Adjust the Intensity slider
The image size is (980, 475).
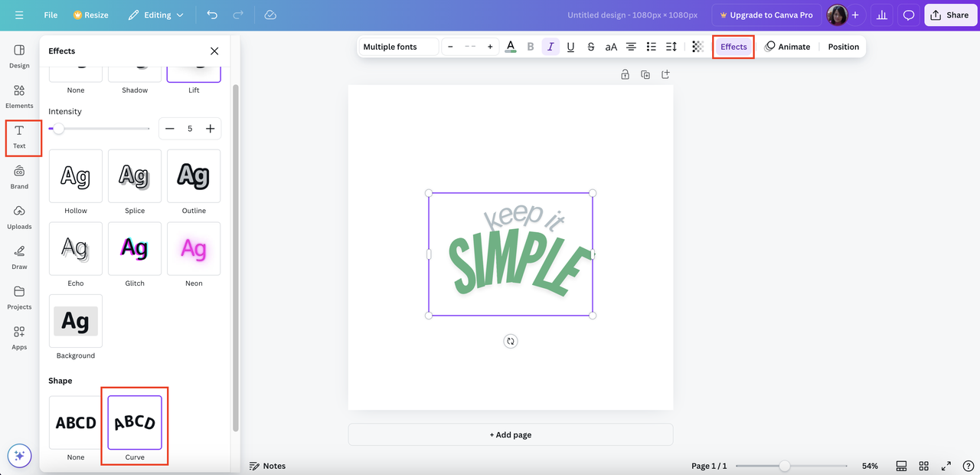99,129
